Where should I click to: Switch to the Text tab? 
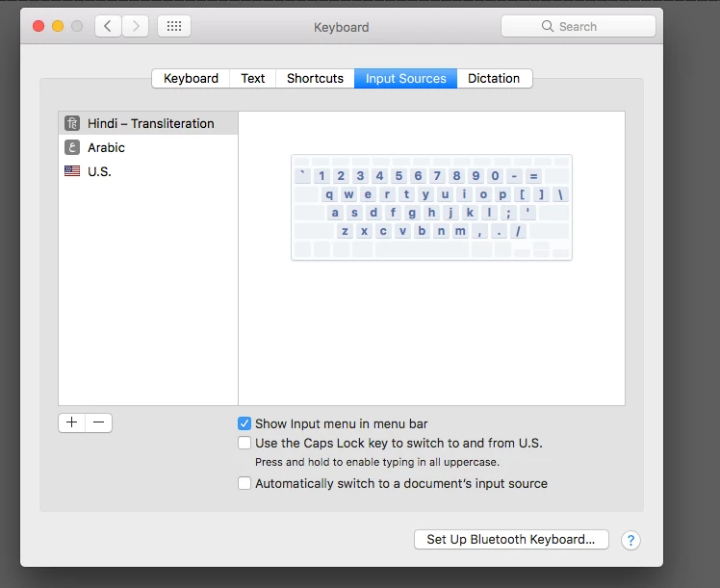pos(252,79)
